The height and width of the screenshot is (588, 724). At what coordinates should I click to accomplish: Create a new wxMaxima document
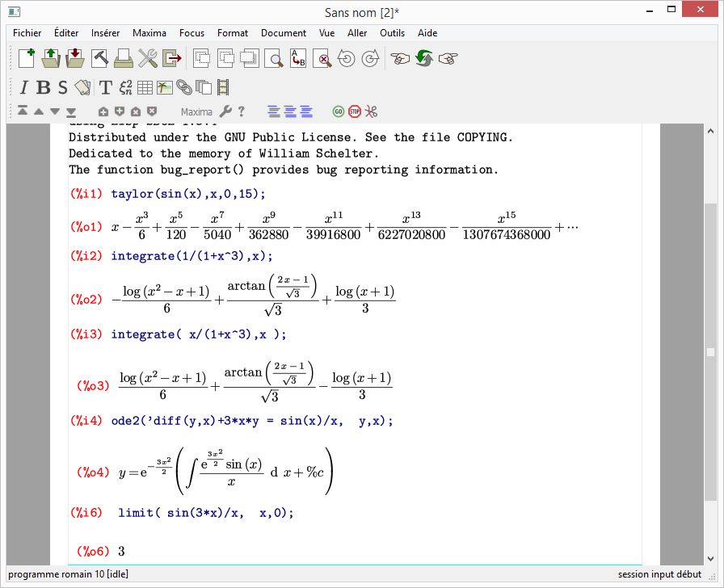[x=25, y=58]
